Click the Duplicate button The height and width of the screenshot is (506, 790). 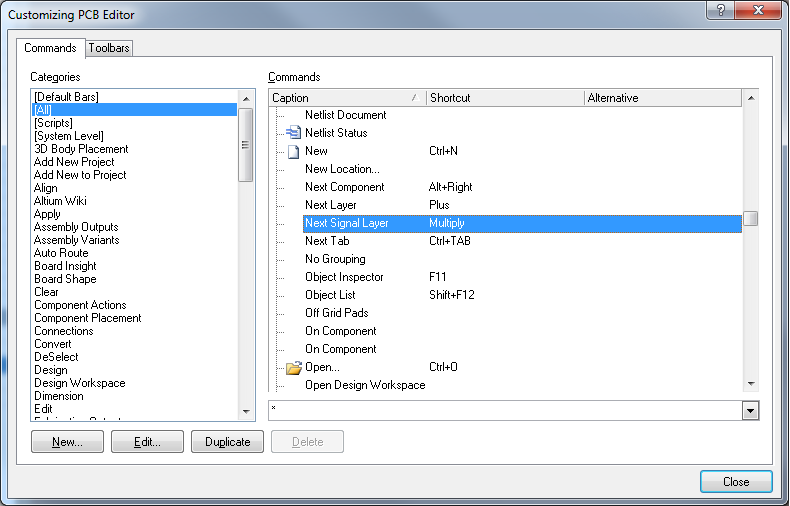point(227,442)
